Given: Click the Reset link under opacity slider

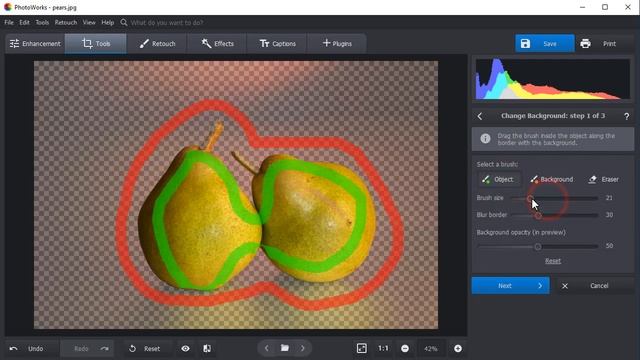Looking at the screenshot, I should tap(553, 261).
